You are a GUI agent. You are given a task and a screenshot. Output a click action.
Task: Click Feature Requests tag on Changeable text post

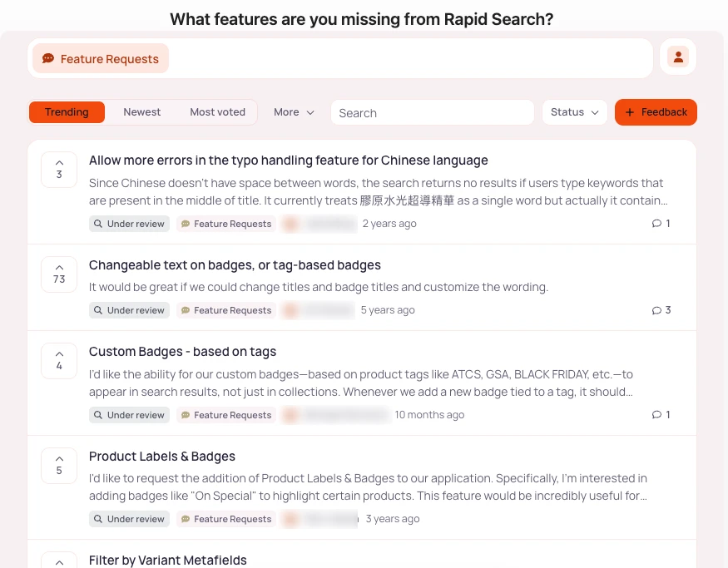[226, 310]
